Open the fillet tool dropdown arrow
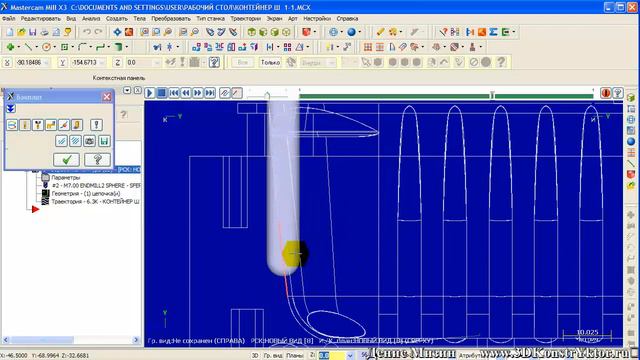Image resolution: width=640 pixels, height=360 pixels. (90, 47)
